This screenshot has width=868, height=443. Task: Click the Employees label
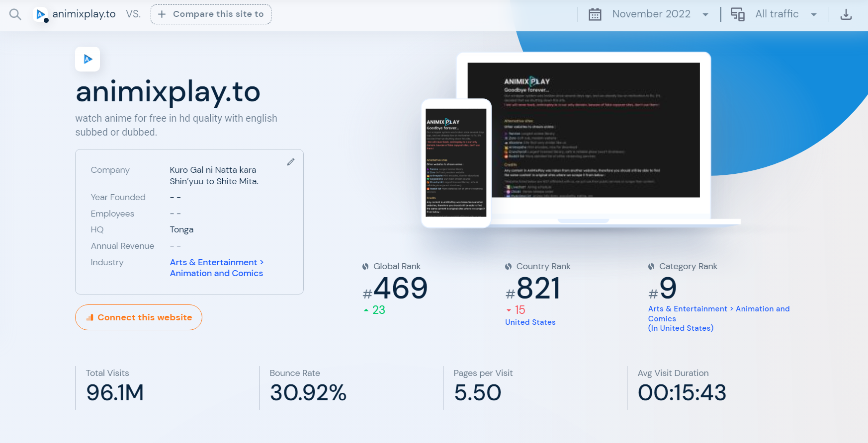click(x=112, y=214)
